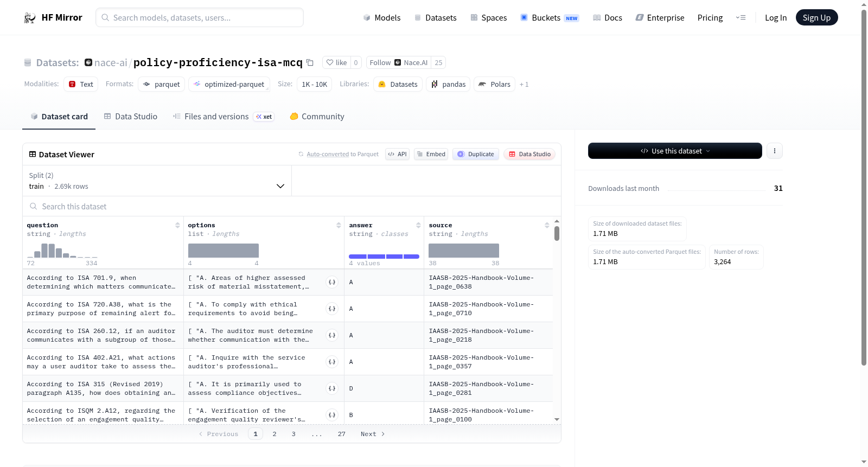Like this dataset

[336, 62]
